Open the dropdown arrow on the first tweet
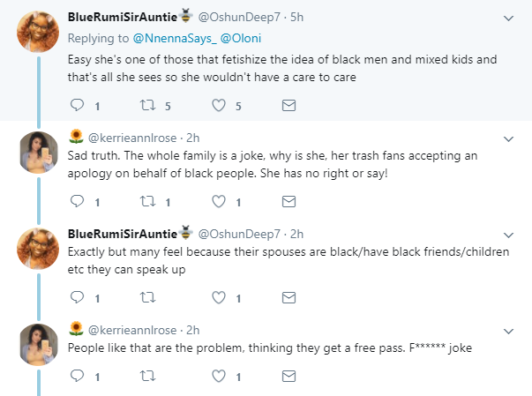The image size is (532, 396). coord(508,18)
